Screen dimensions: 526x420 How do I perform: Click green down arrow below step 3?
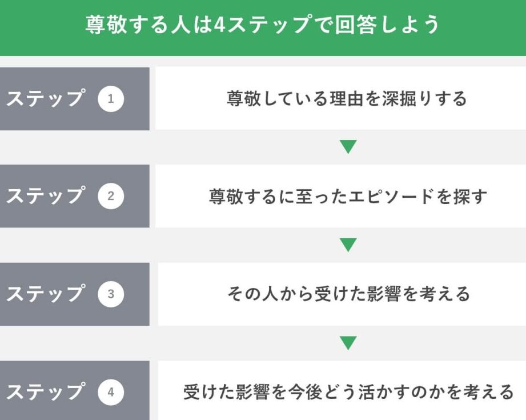tap(348, 343)
